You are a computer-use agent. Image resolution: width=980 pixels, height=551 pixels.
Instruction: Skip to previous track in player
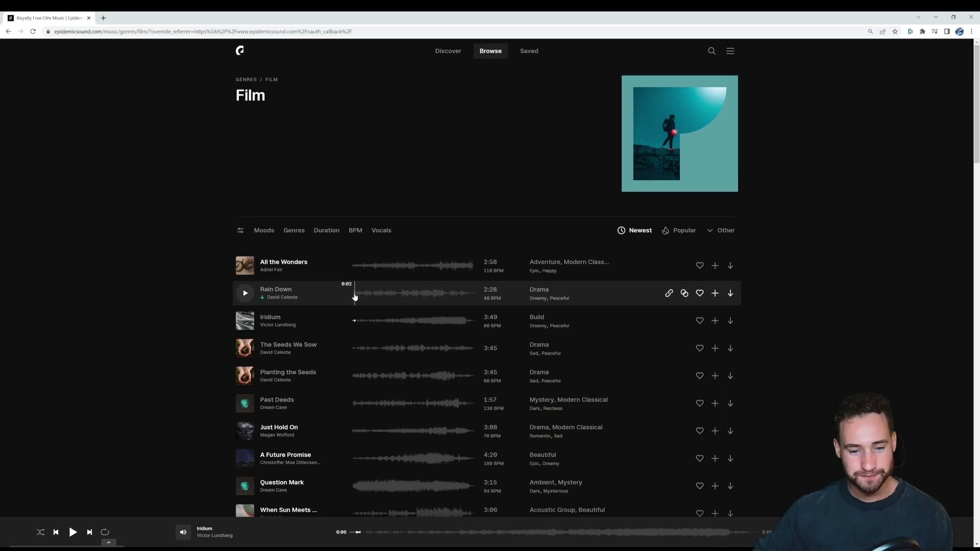(x=56, y=532)
